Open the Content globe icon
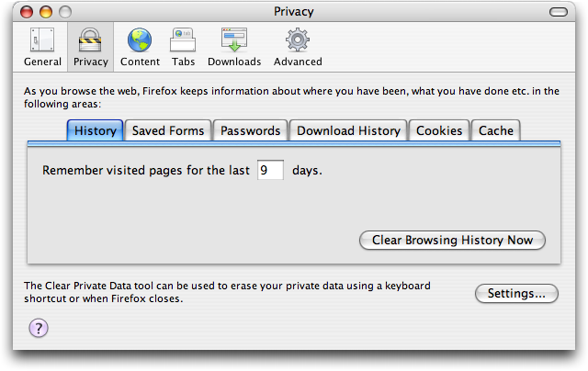 [x=140, y=39]
